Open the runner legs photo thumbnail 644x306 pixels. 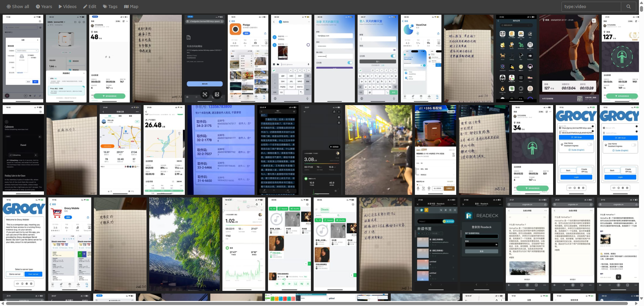pyautogui.click(x=569, y=58)
